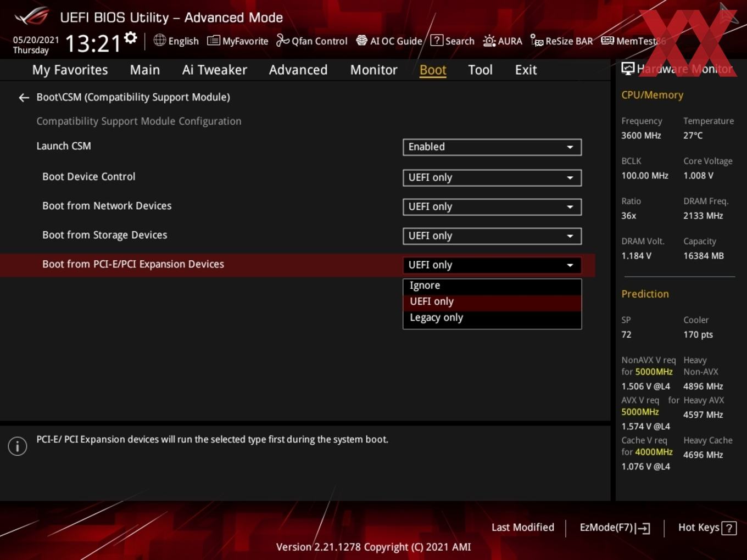The height and width of the screenshot is (560, 747).
Task: Click the 1.184 V DRAM Volt. value
Action: (x=636, y=256)
